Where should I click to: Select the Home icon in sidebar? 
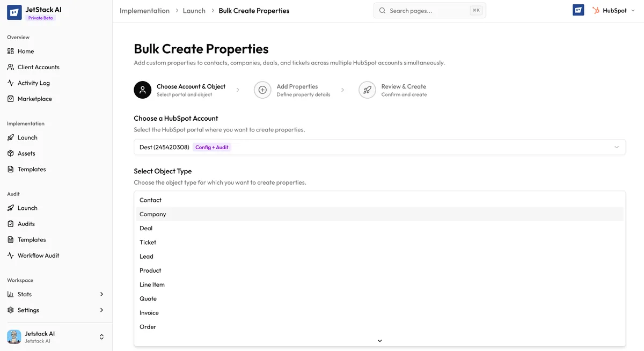tap(11, 51)
